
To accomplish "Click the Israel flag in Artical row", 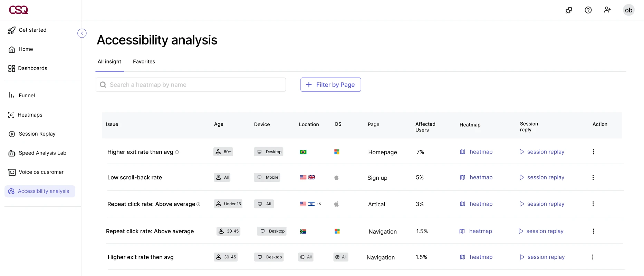I will click(311, 204).
